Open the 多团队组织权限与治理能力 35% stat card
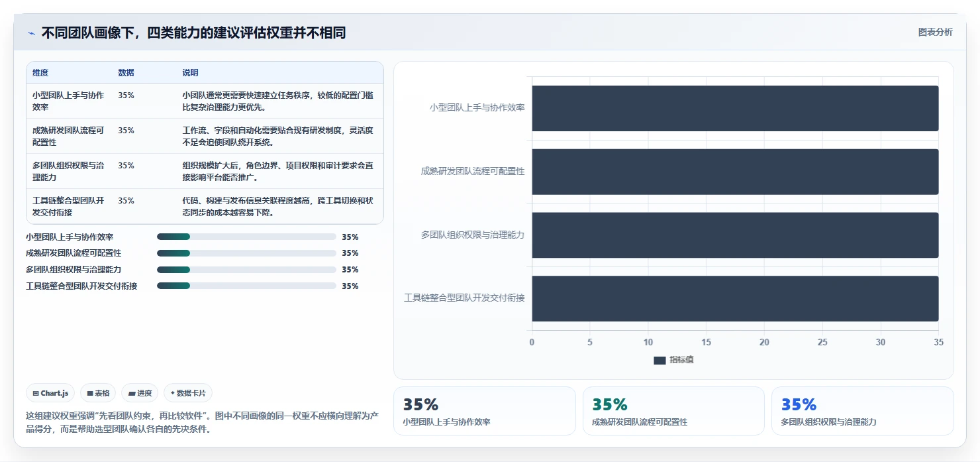This screenshot has width=980, height=462. point(863,411)
